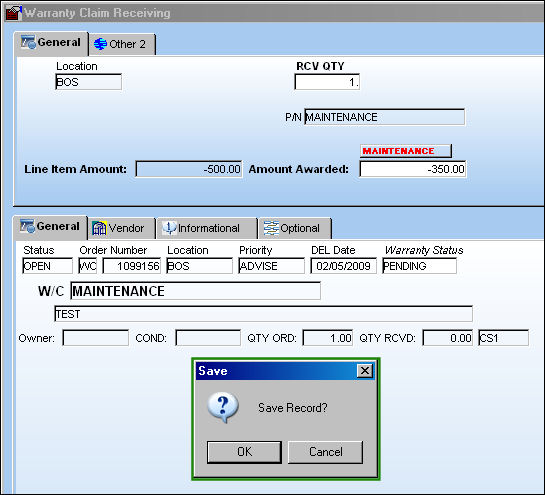
Task: Click the 'Warranty Status' label
Action: (424, 250)
